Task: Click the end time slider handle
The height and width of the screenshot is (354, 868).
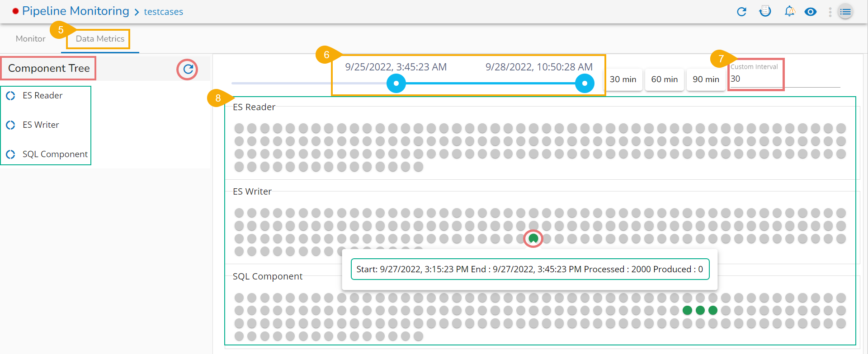Action: 585,84
